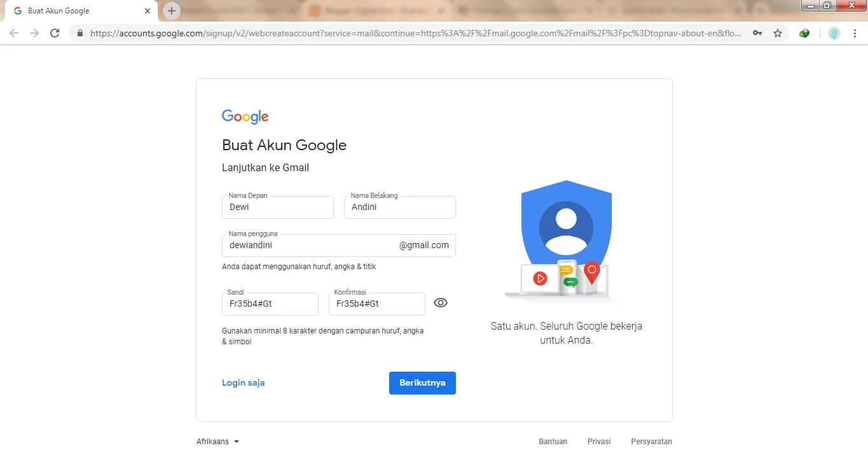This screenshot has height=462, width=868.
Task: Click the browser address bar URL
Action: (x=415, y=33)
